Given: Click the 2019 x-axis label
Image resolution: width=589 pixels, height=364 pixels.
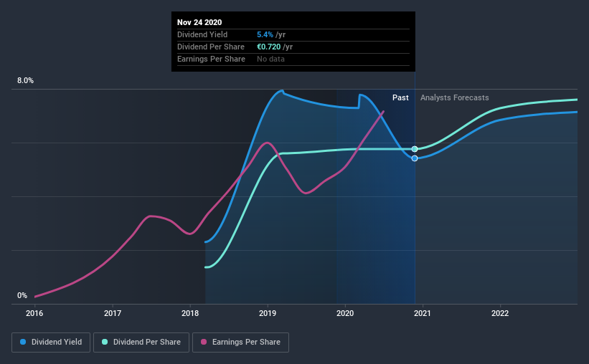Looking at the screenshot, I should click(x=268, y=313).
